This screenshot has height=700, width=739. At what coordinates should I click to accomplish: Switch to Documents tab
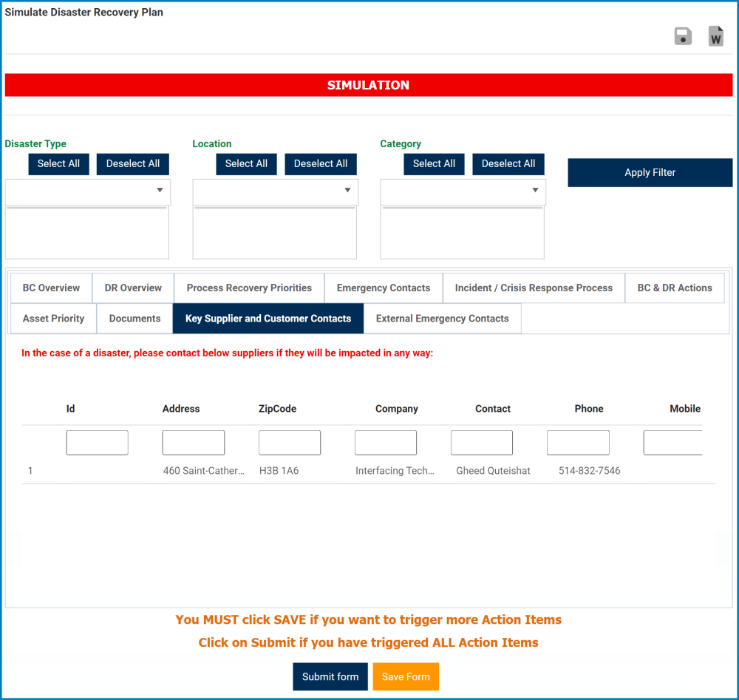[134, 319]
